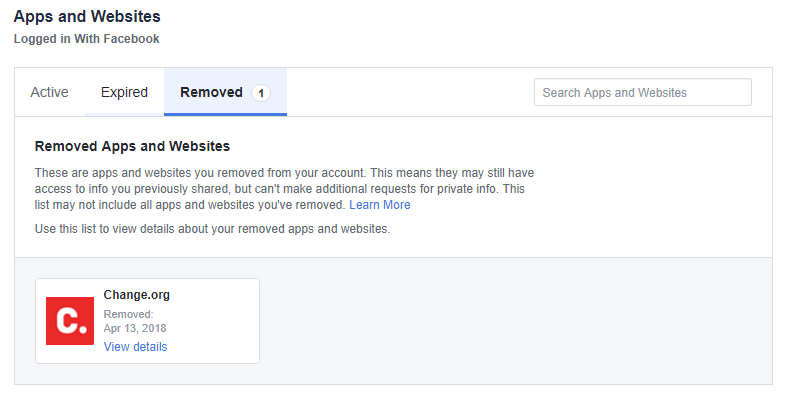This screenshot has height=395, width=785.
Task: Focus the Search Apps and Websites field
Action: [643, 92]
